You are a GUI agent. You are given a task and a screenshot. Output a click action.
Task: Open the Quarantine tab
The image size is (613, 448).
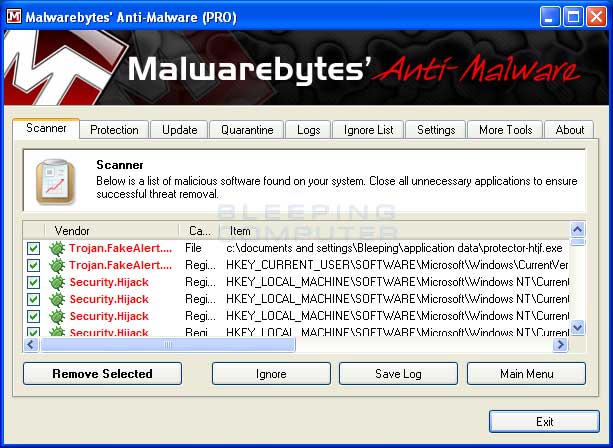click(247, 130)
